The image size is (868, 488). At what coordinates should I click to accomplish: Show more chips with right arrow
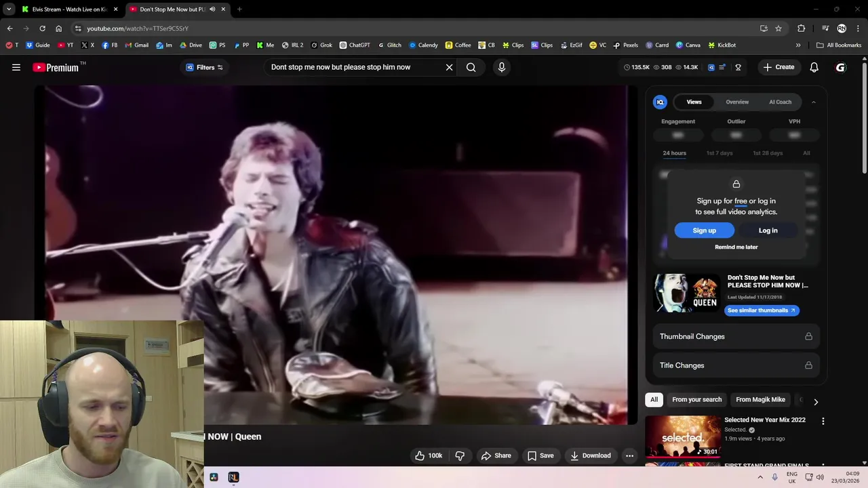816,402
